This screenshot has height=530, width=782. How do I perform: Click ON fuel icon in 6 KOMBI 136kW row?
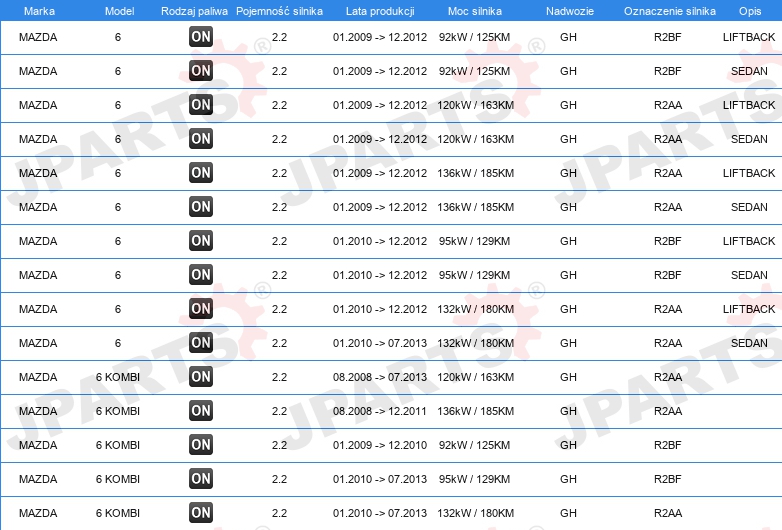coord(201,410)
